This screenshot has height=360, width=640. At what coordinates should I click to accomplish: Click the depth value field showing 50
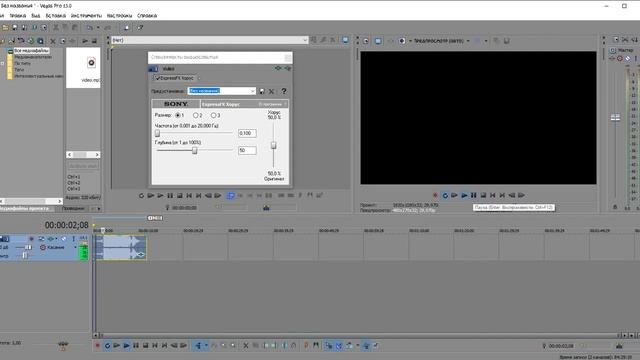click(x=247, y=151)
